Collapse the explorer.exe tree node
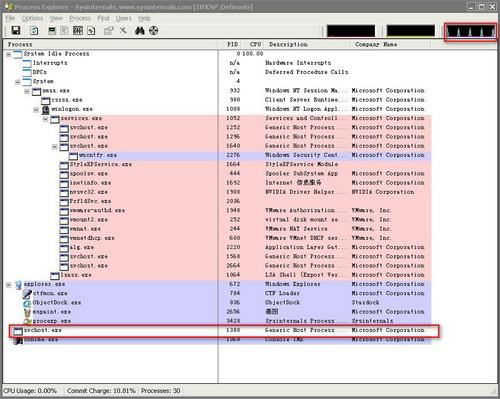The image size is (500, 399). coord(9,285)
